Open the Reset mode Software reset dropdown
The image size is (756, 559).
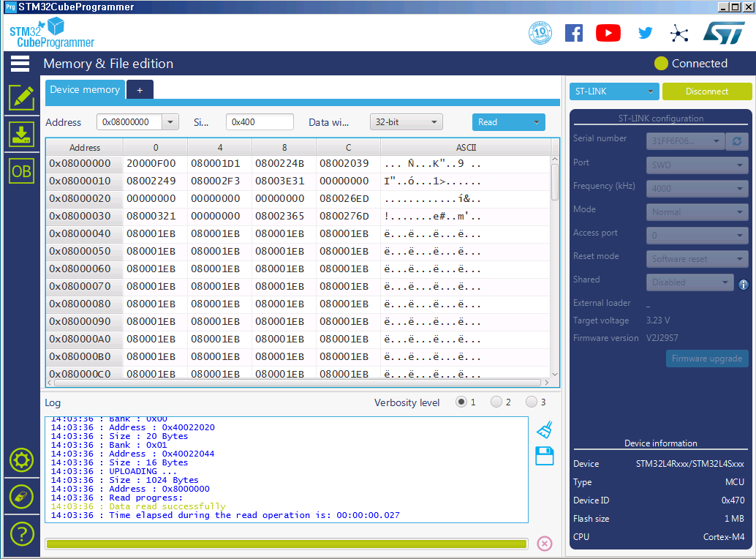pos(698,258)
